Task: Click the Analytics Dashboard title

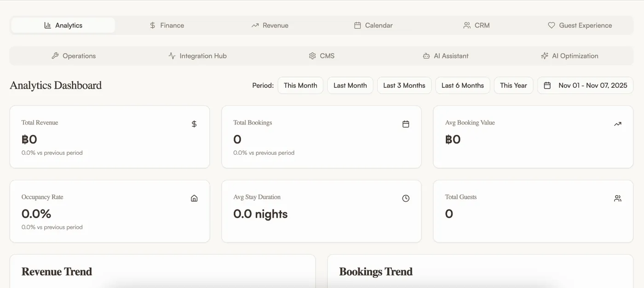Action: coord(56,85)
